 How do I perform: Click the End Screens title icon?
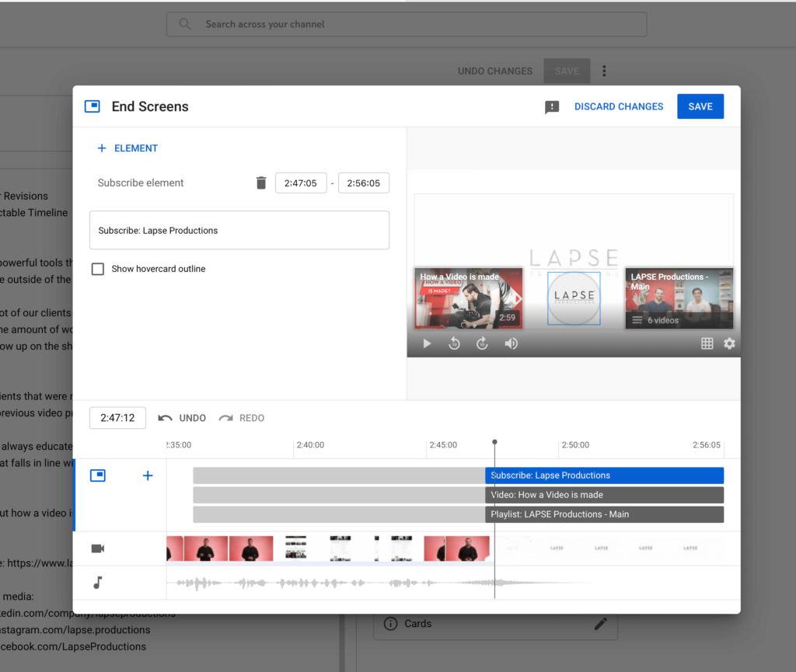point(93,106)
